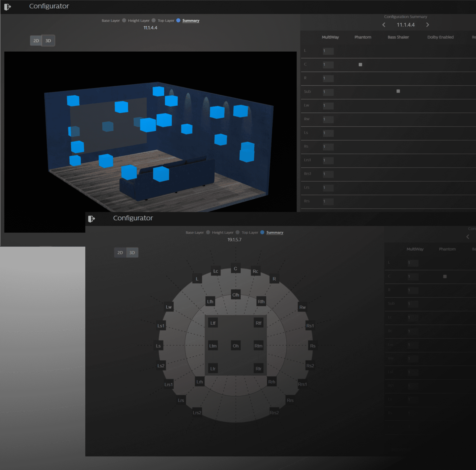
Task: Click MultiWay field for C row, top window
Action: click(328, 65)
